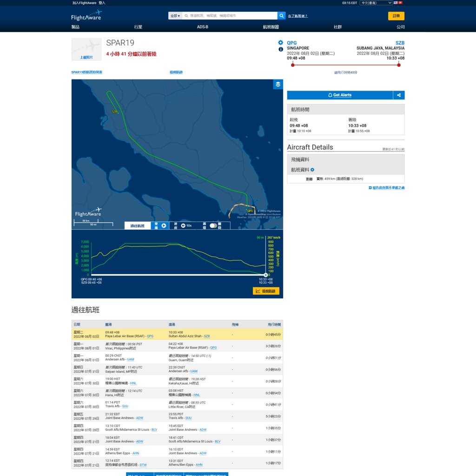476x476 pixels.
Task: Click the yellow 檢視航跡 button under the chart
Action: (x=266, y=291)
